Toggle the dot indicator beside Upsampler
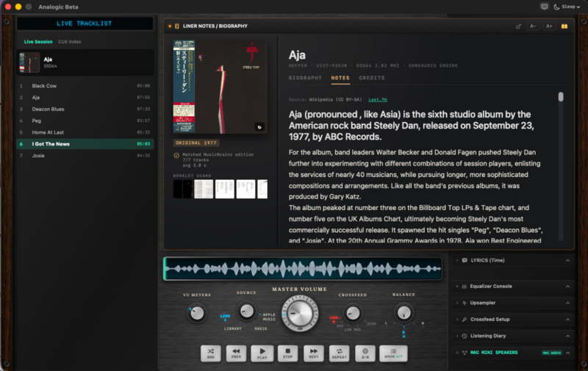Image resolution: width=588 pixels, height=371 pixels. click(x=457, y=303)
